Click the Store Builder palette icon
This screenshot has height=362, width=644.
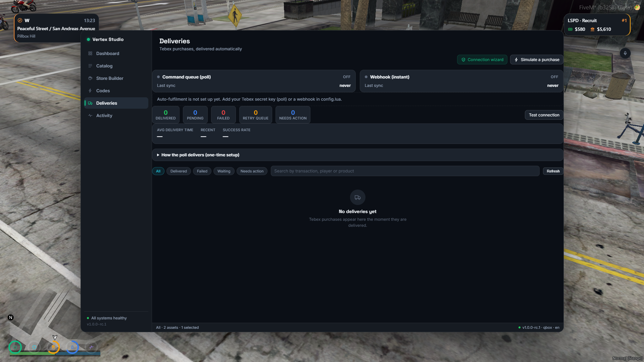tap(90, 79)
